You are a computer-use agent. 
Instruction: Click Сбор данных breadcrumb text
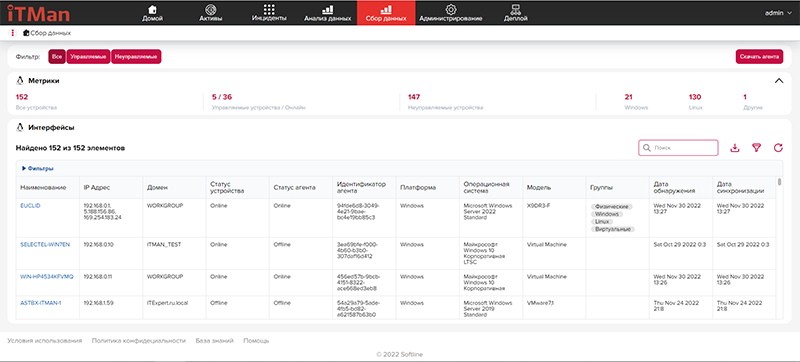[x=51, y=33]
